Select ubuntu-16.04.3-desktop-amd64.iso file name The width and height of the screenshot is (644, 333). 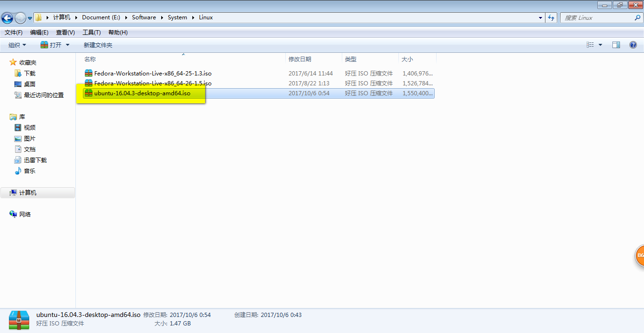point(142,93)
